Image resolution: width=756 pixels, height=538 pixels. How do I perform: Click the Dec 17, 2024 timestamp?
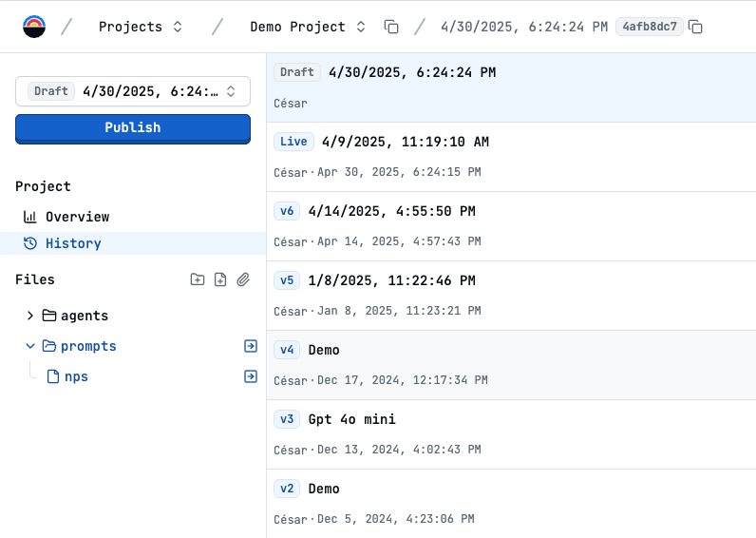pos(403,380)
